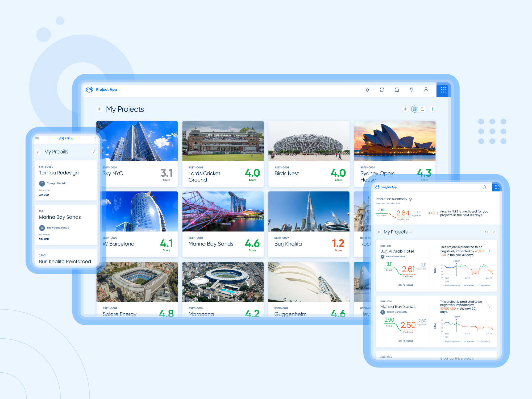Image resolution: width=532 pixels, height=399 pixels.
Task: Click the BST11-0007 project code
Action: click(x=282, y=238)
